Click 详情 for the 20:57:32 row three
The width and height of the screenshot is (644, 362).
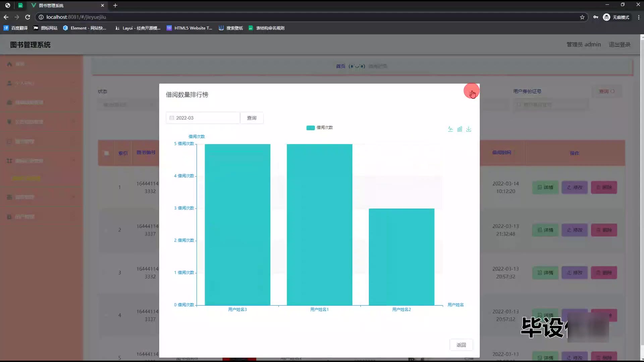pos(545,273)
